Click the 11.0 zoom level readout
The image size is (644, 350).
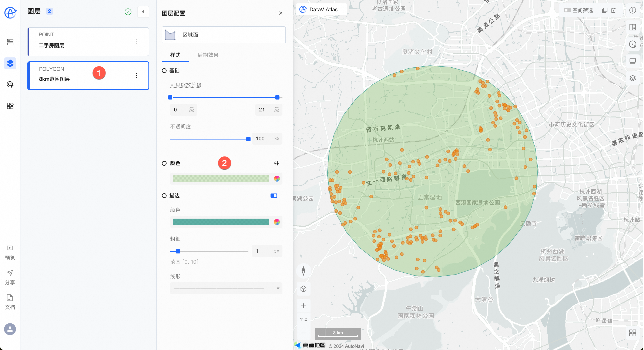tap(303, 320)
